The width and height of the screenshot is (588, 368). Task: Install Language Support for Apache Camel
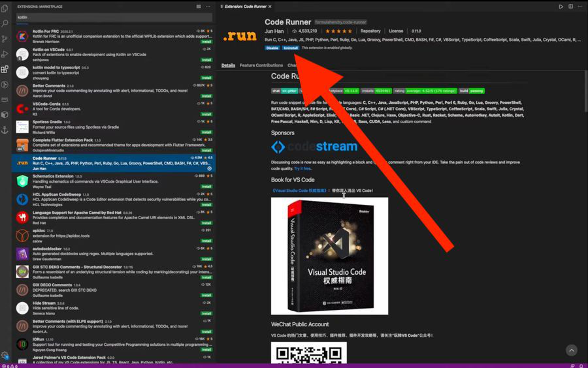206,222
